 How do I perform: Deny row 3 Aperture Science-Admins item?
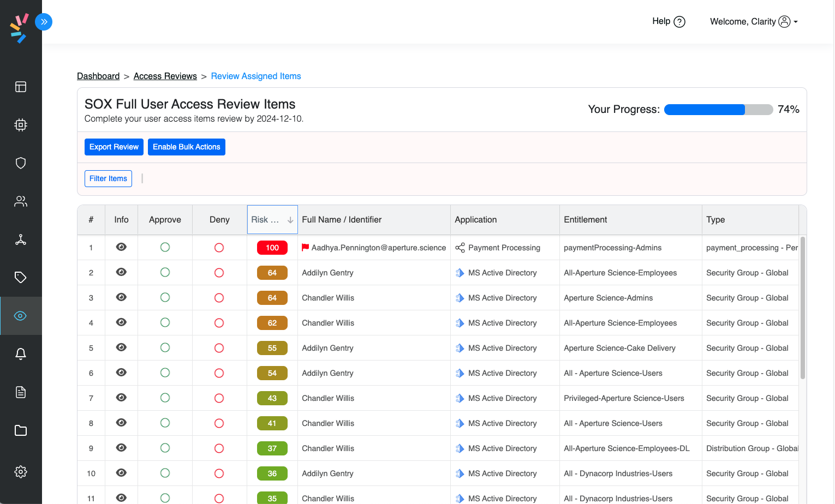click(x=219, y=298)
